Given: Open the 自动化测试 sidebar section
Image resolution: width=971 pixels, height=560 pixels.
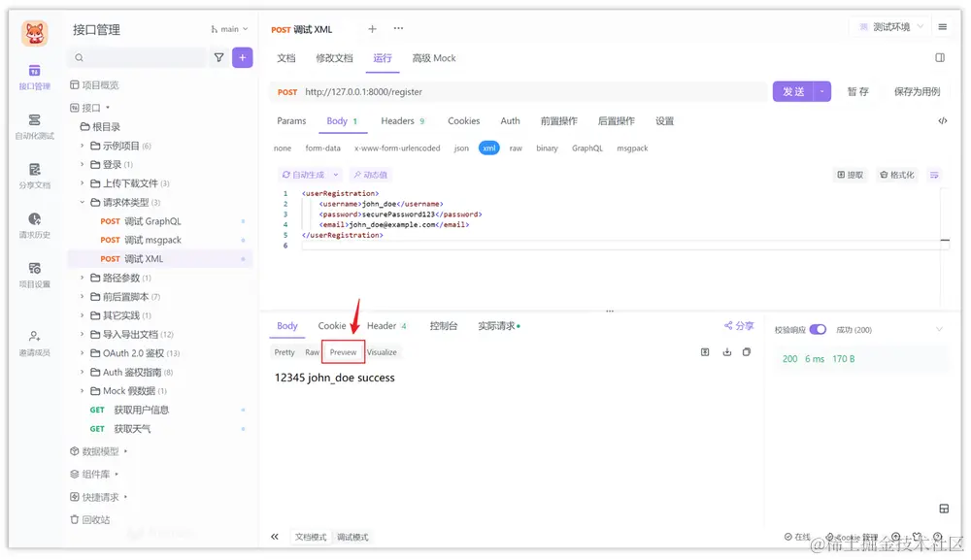Looking at the screenshot, I should click(x=35, y=127).
